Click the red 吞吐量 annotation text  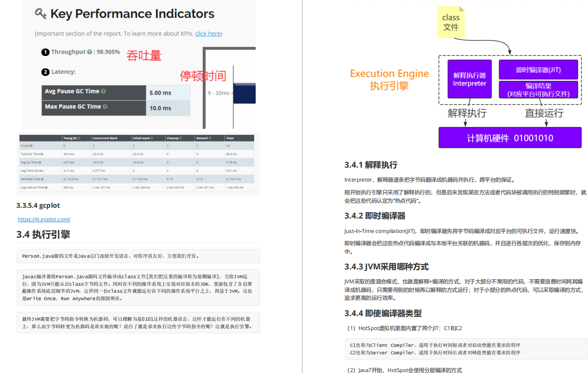tap(144, 56)
